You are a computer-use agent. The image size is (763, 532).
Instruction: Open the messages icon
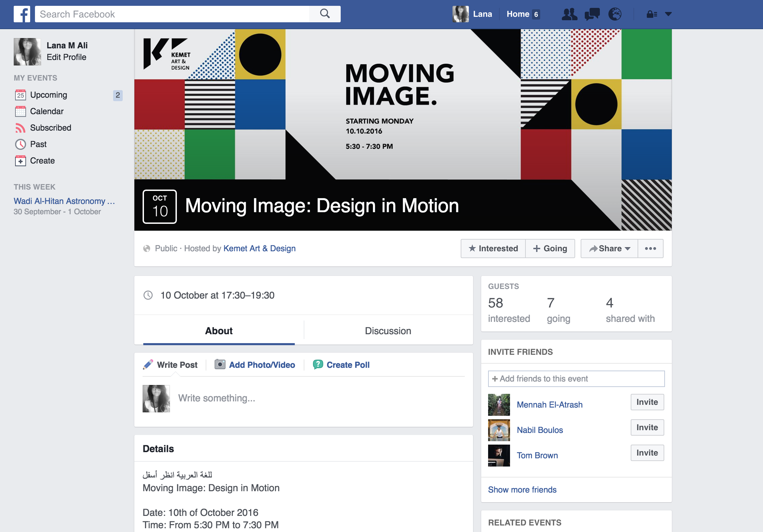tap(592, 14)
